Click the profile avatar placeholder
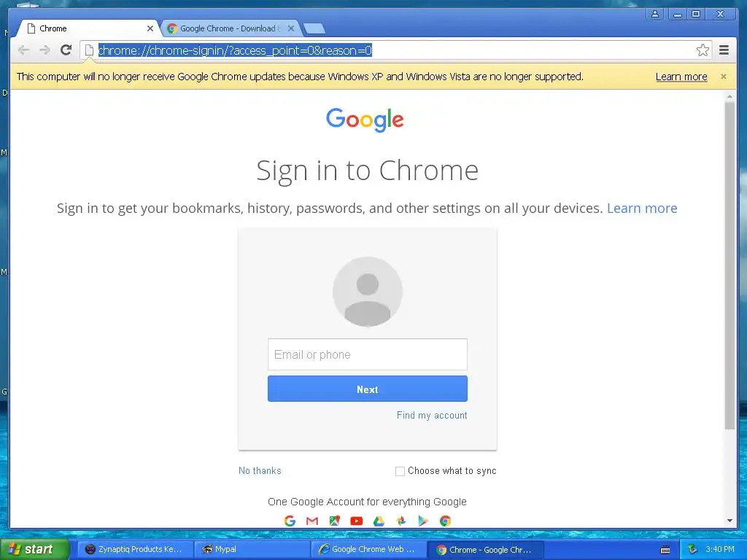The height and width of the screenshot is (560, 747). [x=368, y=292]
